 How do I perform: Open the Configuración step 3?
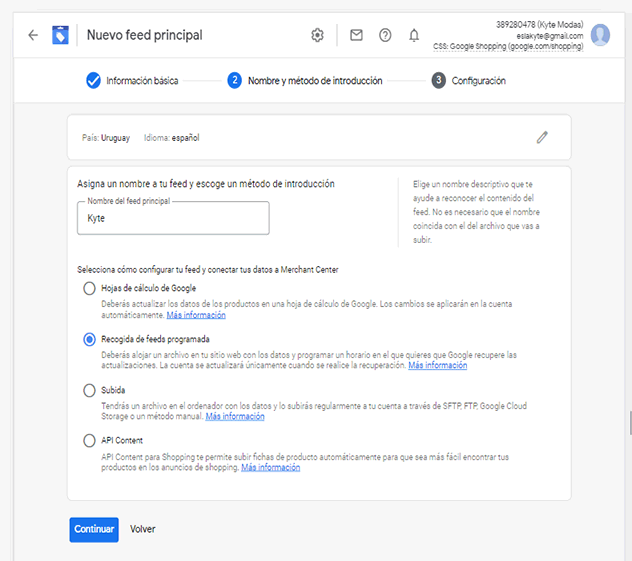pos(468,81)
